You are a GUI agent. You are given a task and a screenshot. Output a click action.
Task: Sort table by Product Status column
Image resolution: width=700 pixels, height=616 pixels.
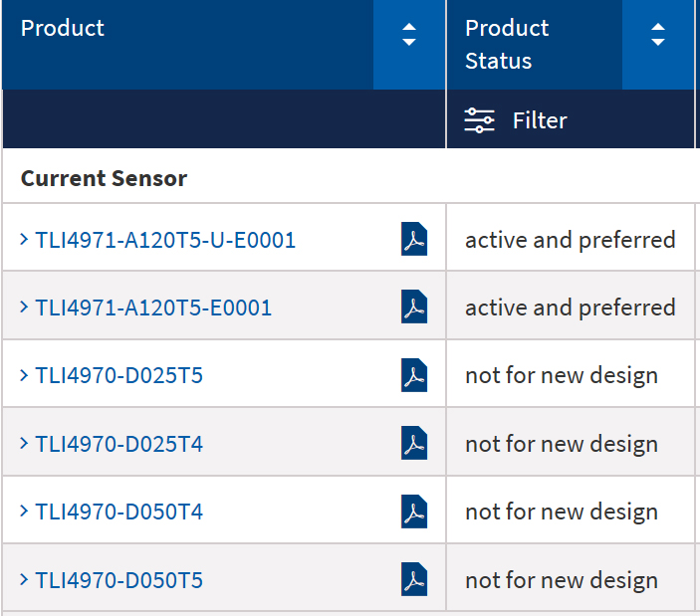pyautogui.click(x=657, y=37)
